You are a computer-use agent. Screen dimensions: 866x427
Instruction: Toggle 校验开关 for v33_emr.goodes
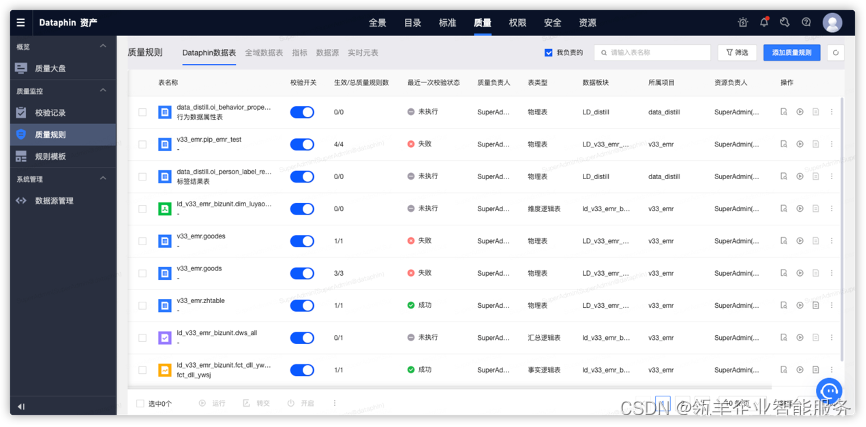[x=302, y=241]
